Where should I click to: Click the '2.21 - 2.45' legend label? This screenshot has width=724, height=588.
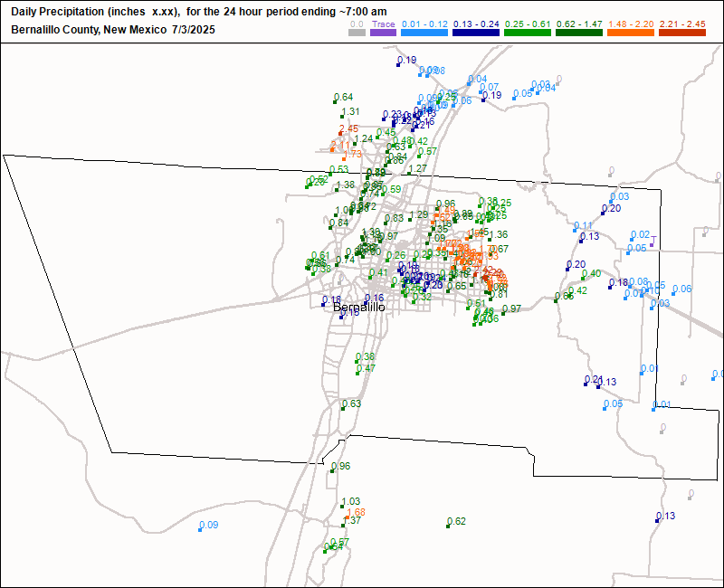[x=683, y=24]
